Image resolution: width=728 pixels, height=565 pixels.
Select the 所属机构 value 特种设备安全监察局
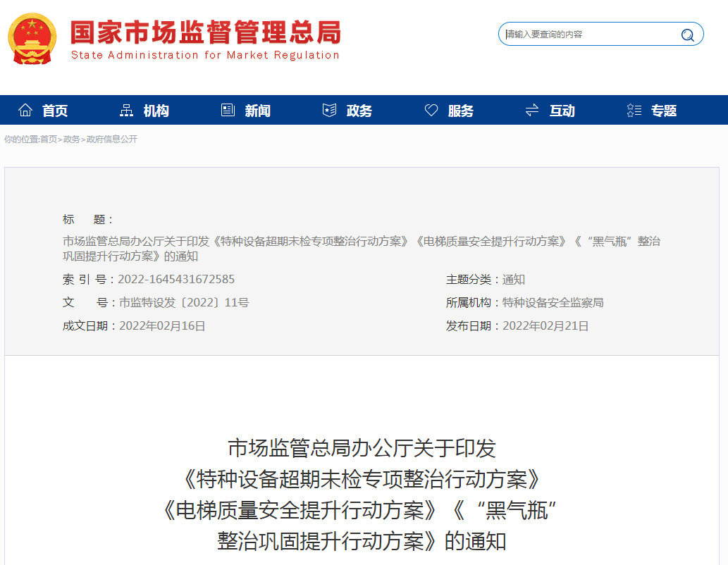coord(553,303)
